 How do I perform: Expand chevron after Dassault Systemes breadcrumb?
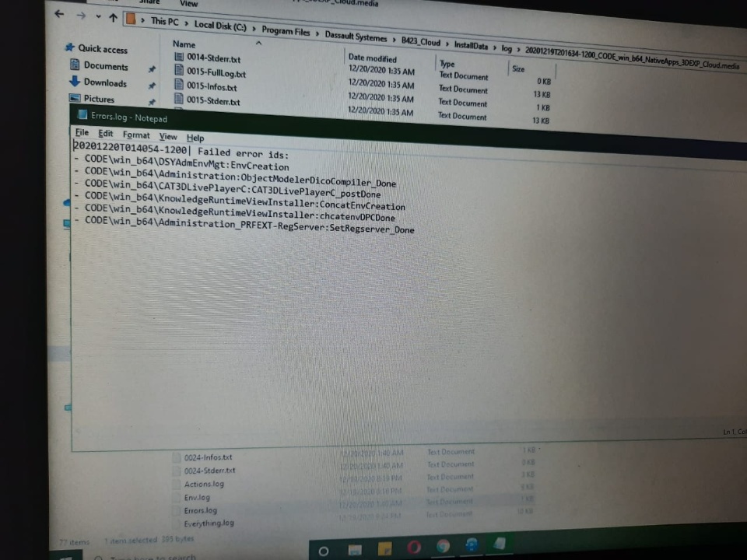[394, 39]
